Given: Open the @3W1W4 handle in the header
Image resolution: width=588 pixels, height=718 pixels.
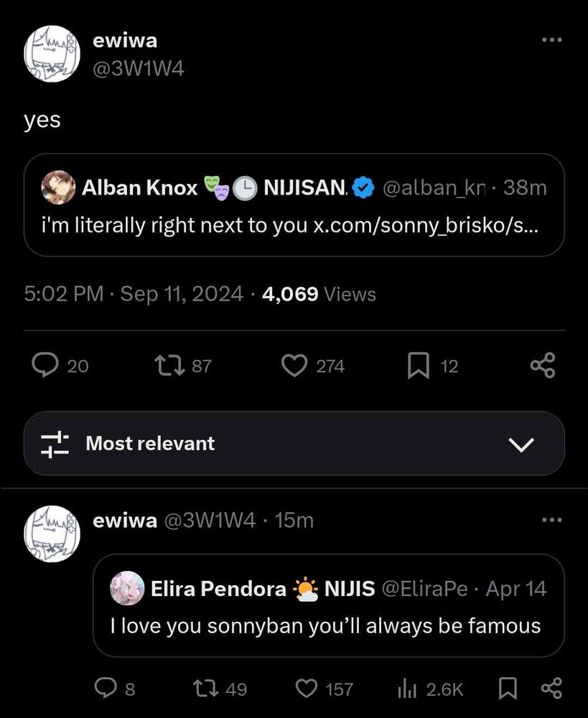Looking at the screenshot, I should (x=139, y=69).
